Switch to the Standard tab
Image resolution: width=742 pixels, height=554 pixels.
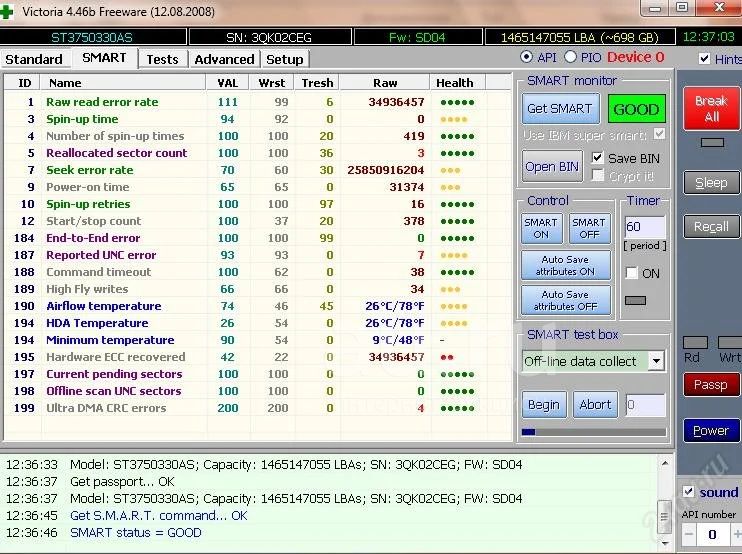(34, 60)
